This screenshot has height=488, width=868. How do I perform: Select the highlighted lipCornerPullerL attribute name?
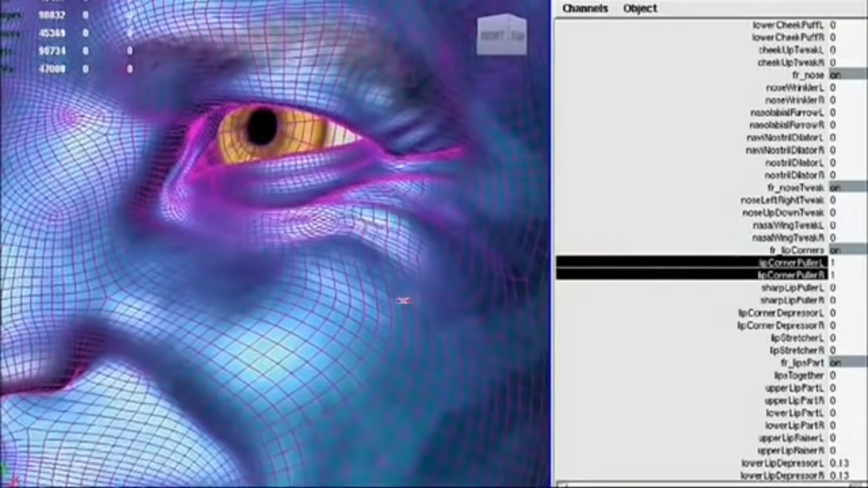[790, 262]
